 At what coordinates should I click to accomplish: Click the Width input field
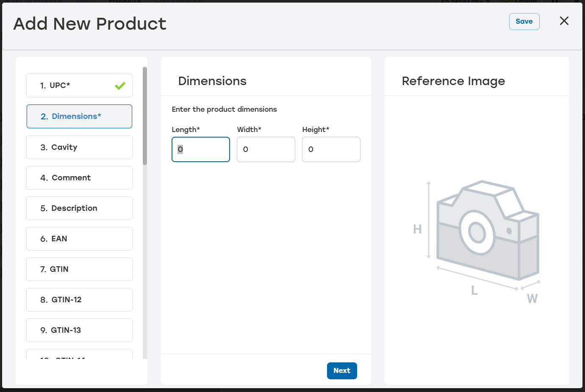(x=266, y=149)
